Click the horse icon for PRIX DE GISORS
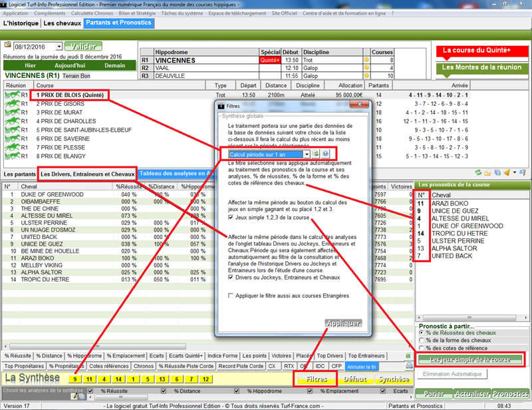 [x=13, y=104]
